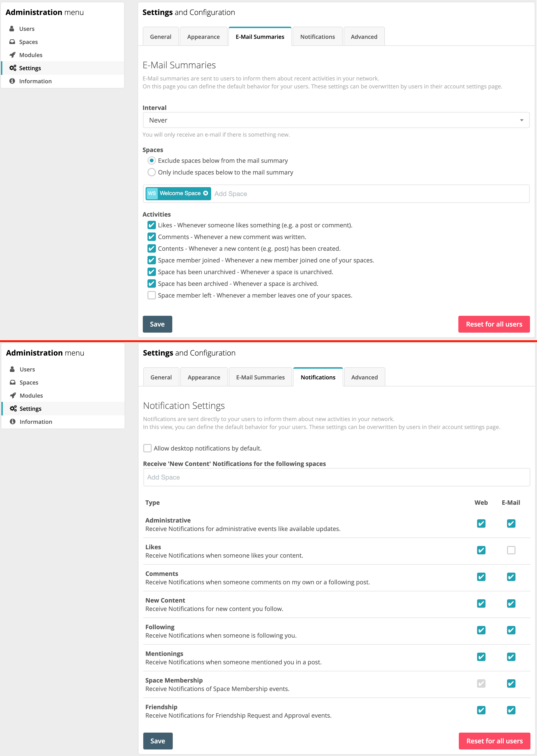Click the Users person icon in lower menu
Viewport: 537px width, 756px height.
click(12, 369)
